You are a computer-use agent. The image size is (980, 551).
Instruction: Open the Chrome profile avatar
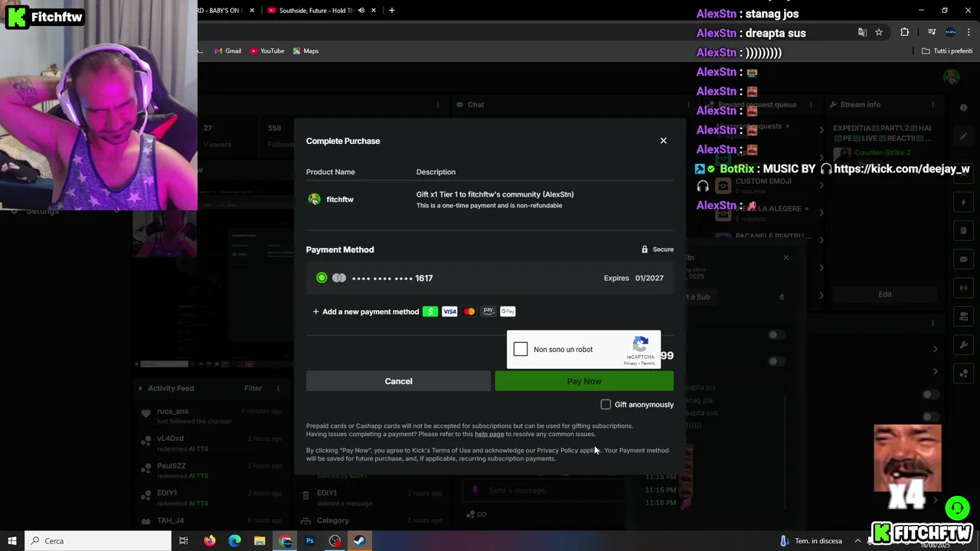tap(950, 32)
